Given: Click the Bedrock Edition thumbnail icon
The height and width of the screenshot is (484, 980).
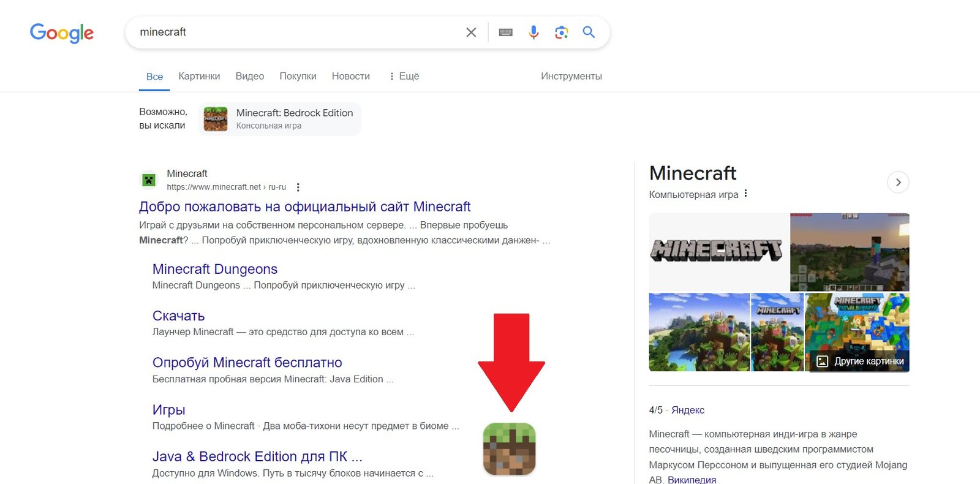Looking at the screenshot, I should (216, 119).
